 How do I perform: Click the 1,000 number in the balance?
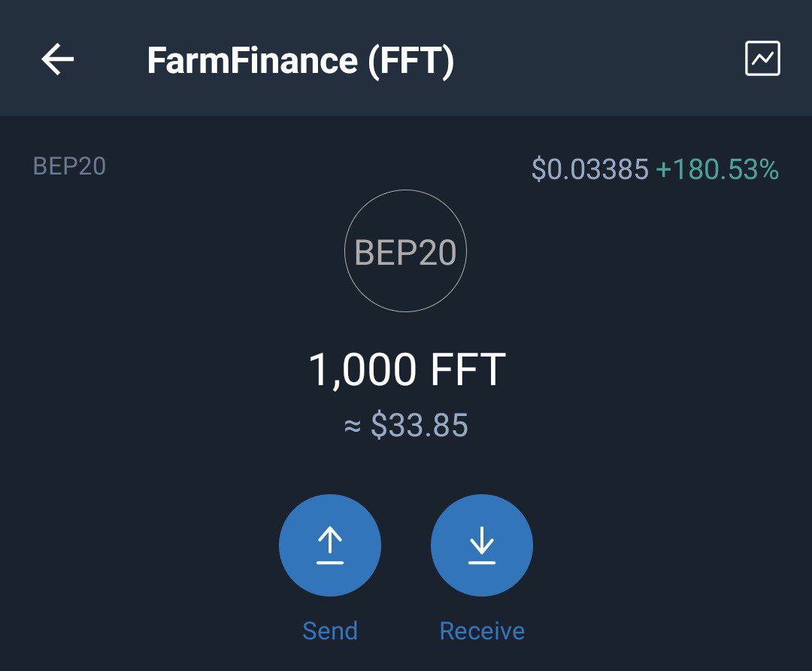click(362, 370)
